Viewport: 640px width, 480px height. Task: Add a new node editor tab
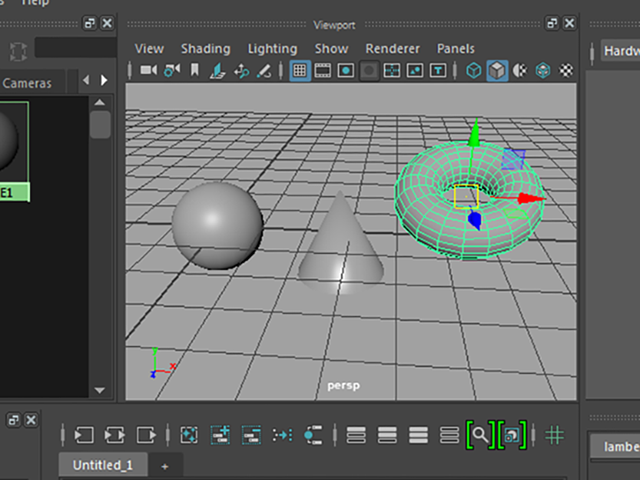(165, 466)
